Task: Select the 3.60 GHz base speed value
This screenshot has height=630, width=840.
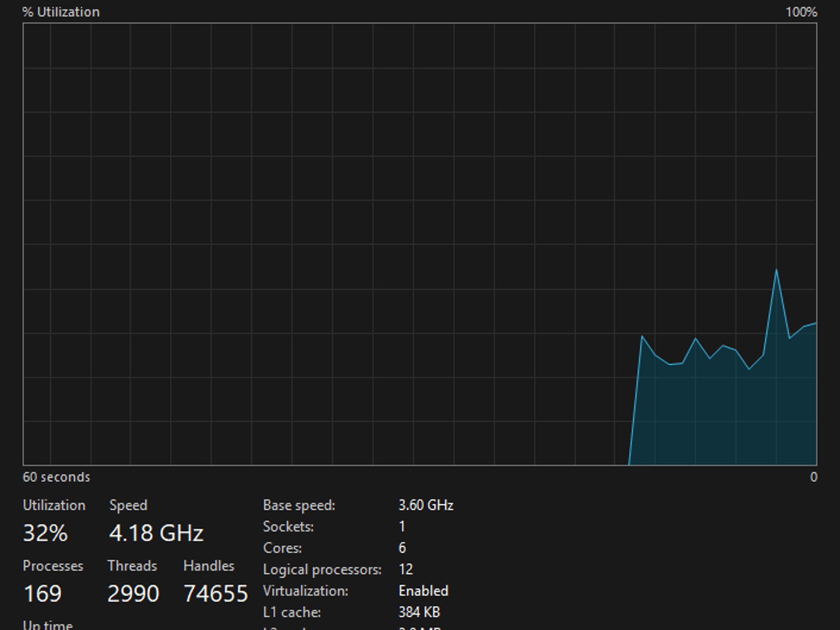Action: tap(426, 505)
